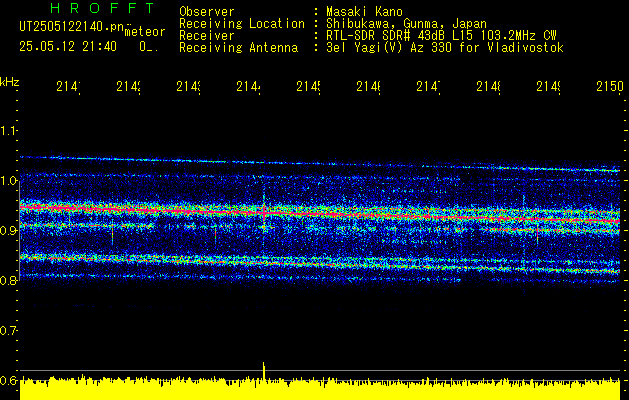Click the 0.7 kHz frequency axis label
The image size is (629, 400).
(x=8, y=330)
